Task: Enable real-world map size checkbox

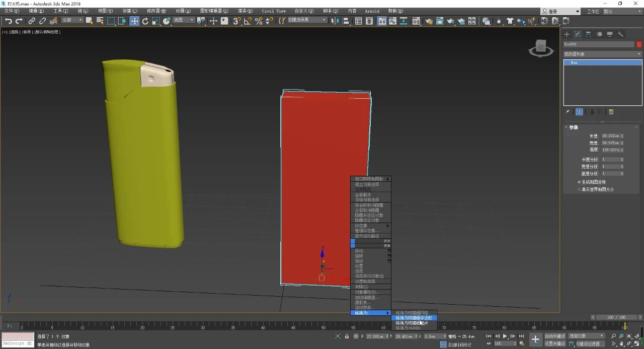Action: coord(579,189)
